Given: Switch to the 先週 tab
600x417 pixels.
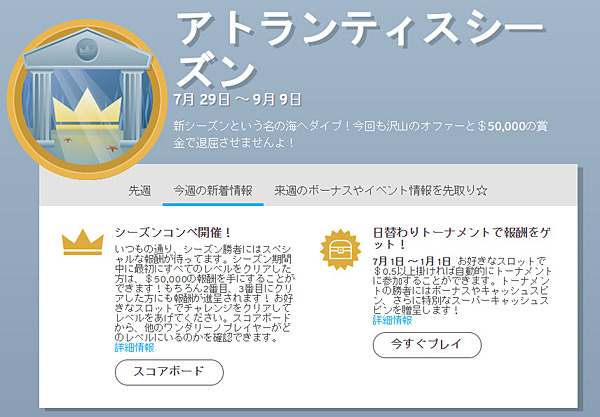Looking at the screenshot, I should click(139, 190).
